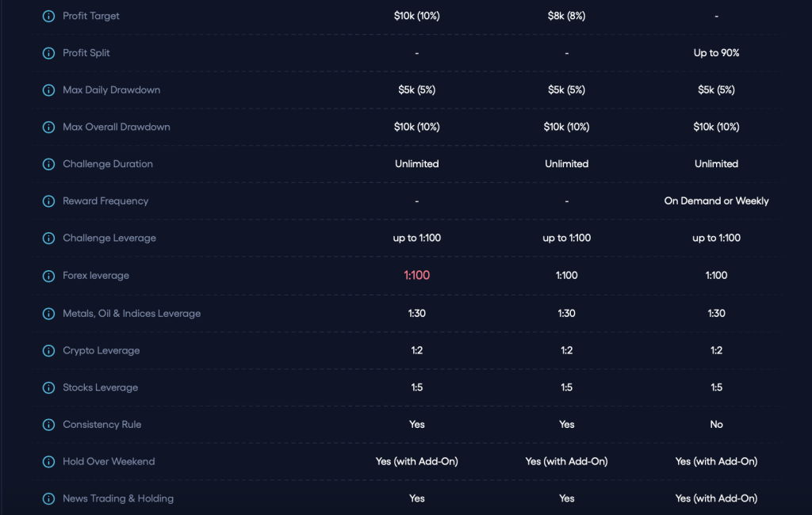
Task: Click the "$8k (8%)" profit target value
Action: (x=566, y=16)
